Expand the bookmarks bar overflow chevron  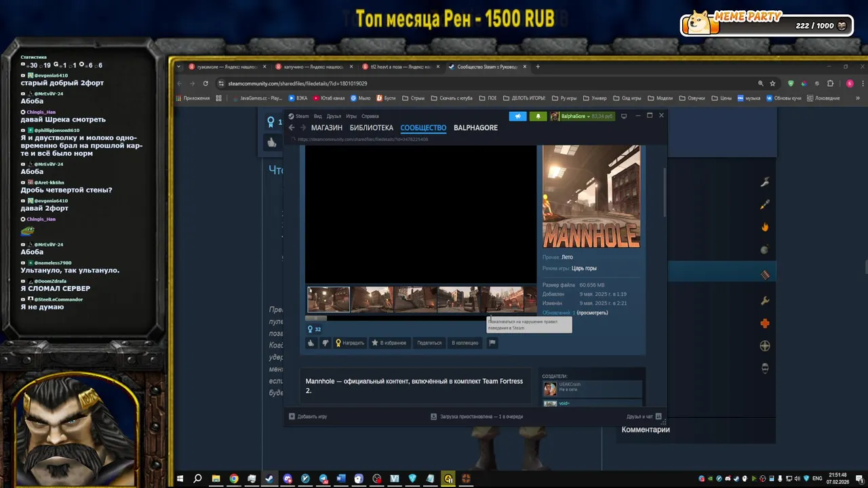(858, 98)
